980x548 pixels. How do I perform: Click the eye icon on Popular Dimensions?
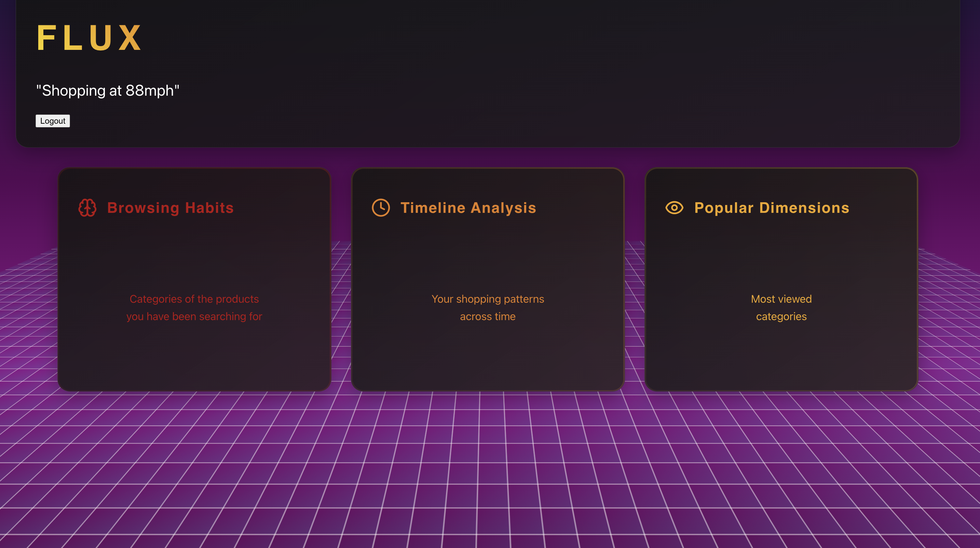coord(674,208)
